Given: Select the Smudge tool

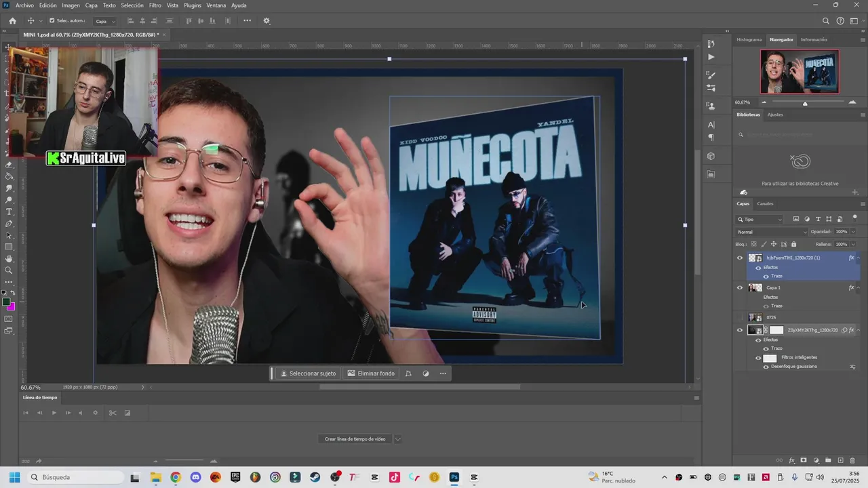Looking at the screenshot, I should [x=9, y=188].
